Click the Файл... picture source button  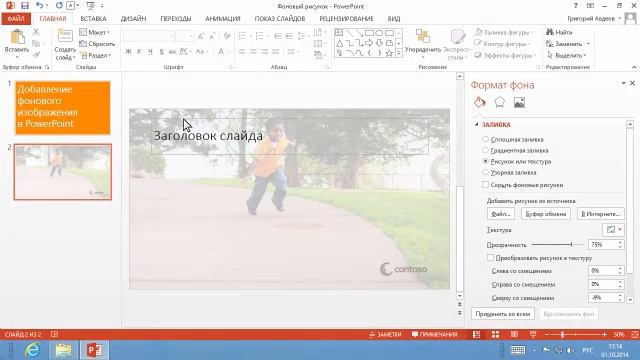501,214
